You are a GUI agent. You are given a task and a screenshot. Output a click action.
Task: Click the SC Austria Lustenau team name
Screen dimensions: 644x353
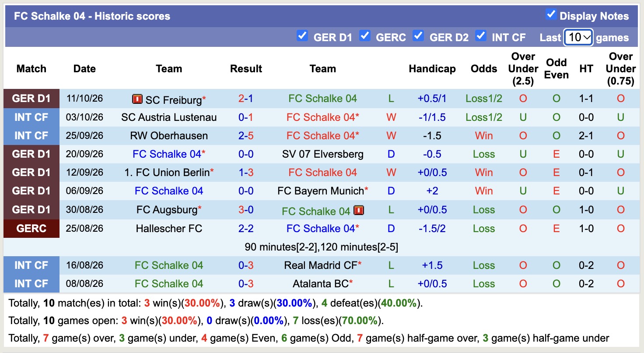click(169, 117)
